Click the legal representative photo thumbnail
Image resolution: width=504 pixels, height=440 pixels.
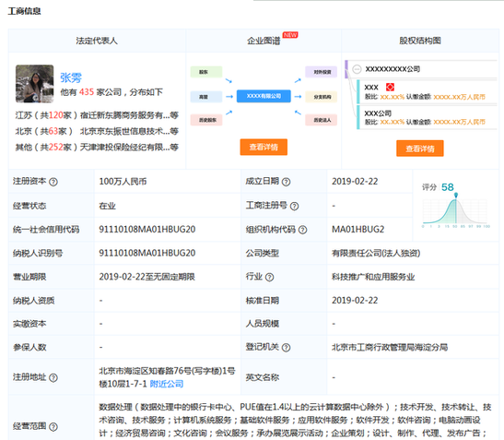35,84
